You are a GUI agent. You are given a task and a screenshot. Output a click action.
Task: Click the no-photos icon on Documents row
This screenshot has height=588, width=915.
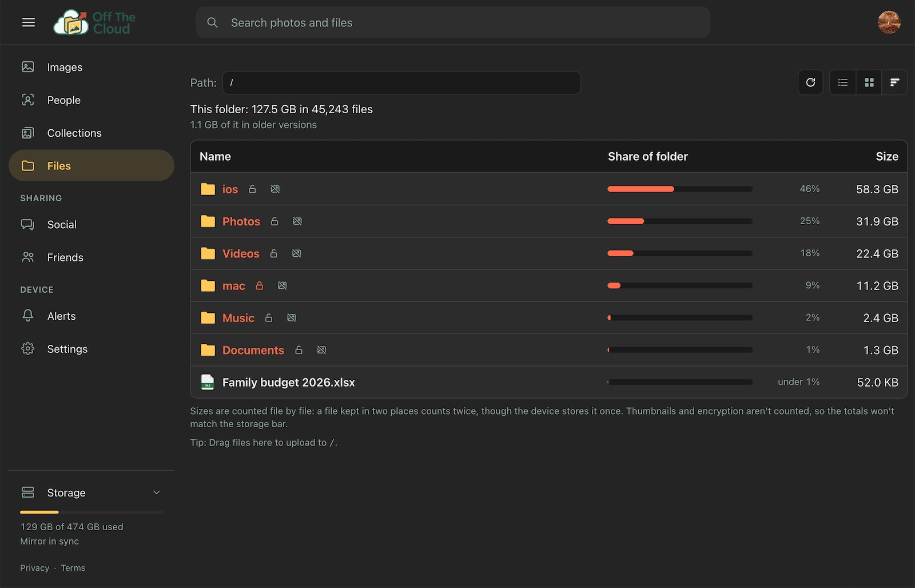pos(321,349)
